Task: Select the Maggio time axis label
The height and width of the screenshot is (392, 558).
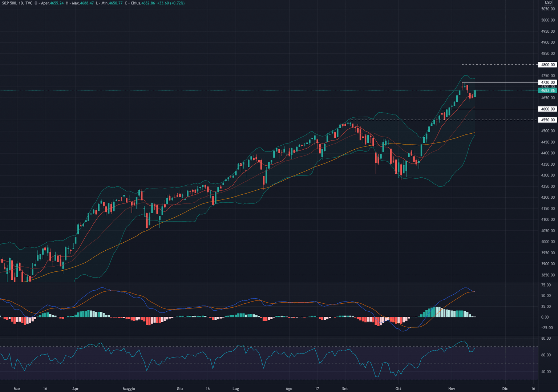Action: [x=129, y=389]
